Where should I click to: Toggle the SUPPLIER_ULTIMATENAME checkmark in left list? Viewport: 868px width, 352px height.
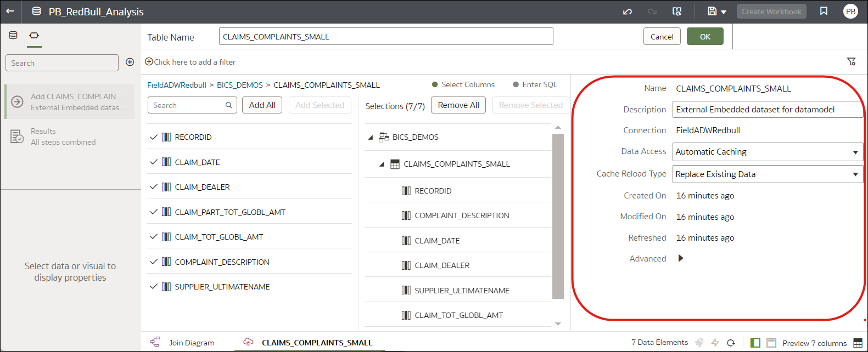pyautogui.click(x=154, y=287)
